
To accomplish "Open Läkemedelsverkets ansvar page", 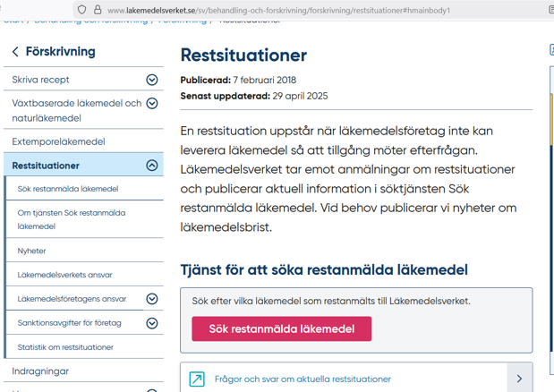I will (x=64, y=275).
